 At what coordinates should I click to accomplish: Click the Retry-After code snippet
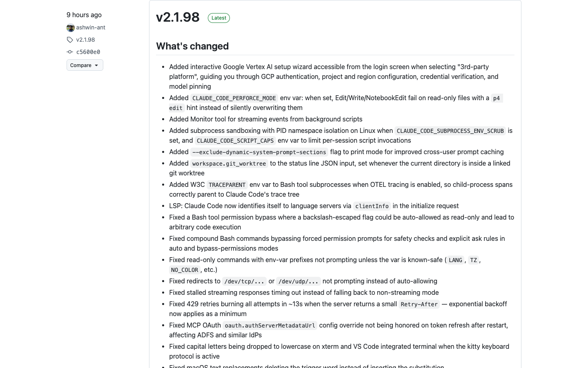(x=419, y=304)
